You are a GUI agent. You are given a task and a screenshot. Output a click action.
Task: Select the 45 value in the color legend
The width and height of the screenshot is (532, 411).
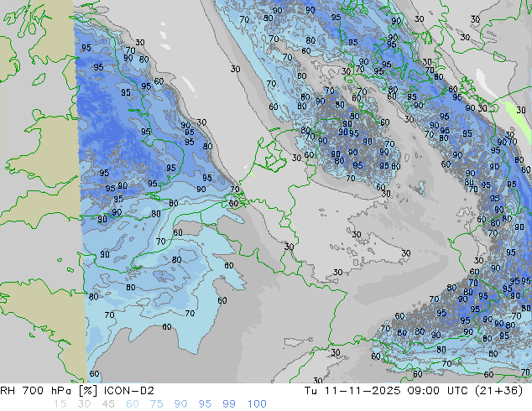pos(108,404)
